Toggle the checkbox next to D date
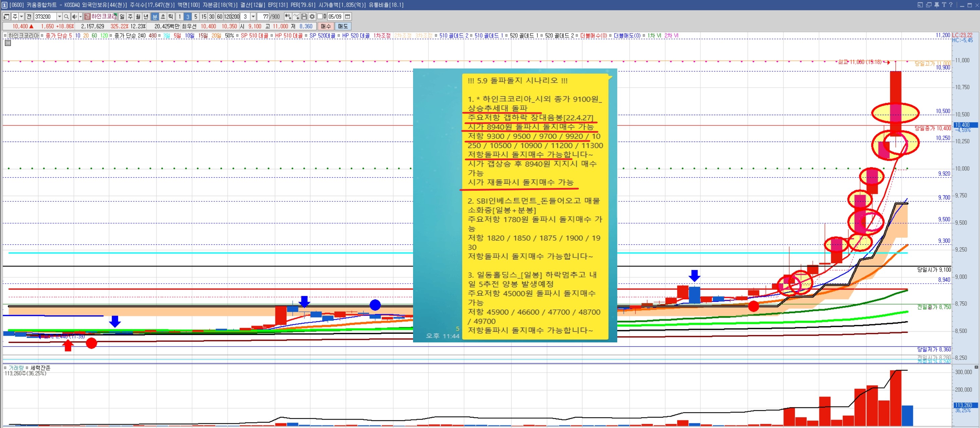The width and height of the screenshot is (980, 428). [320, 17]
